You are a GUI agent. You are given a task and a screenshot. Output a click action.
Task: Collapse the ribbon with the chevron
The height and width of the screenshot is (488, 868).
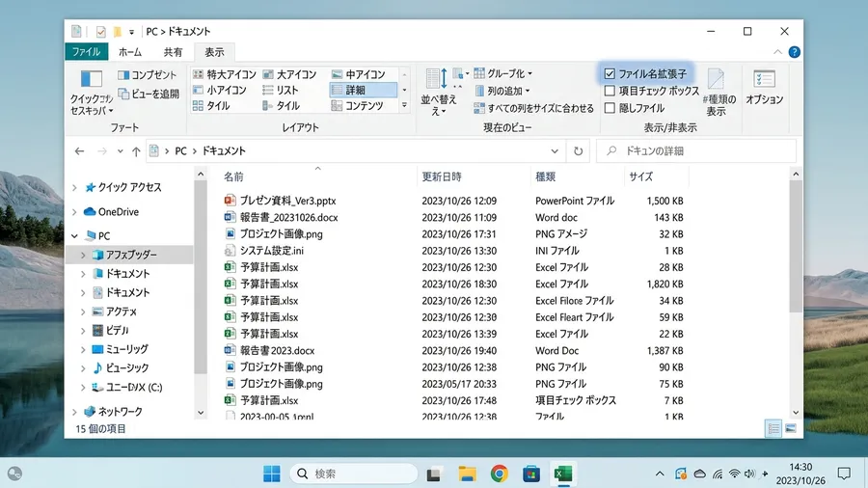[x=777, y=52]
